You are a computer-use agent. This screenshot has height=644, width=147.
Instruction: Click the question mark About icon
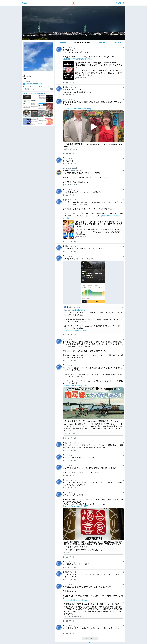pyautogui.click(x=122, y=3)
